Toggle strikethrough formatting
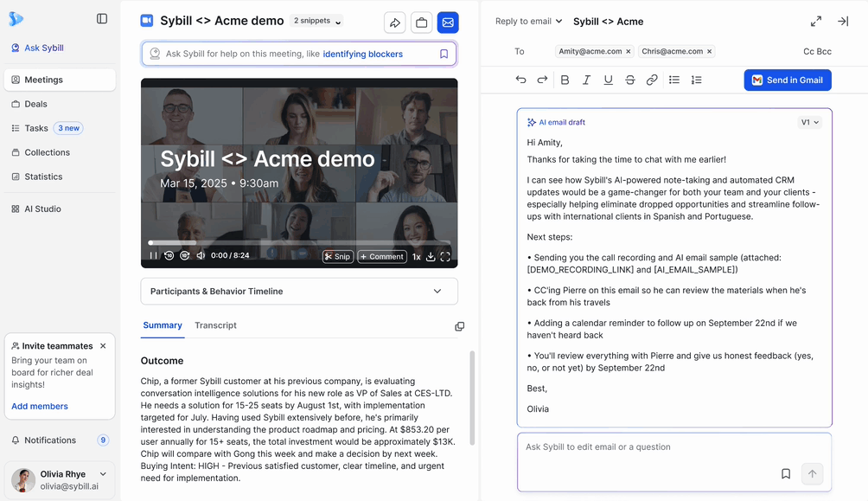This screenshot has height=501, width=868. pyautogui.click(x=630, y=80)
